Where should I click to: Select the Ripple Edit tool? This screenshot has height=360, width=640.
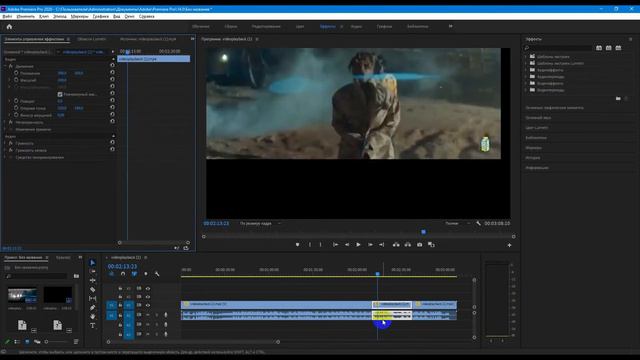click(x=93, y=280)
